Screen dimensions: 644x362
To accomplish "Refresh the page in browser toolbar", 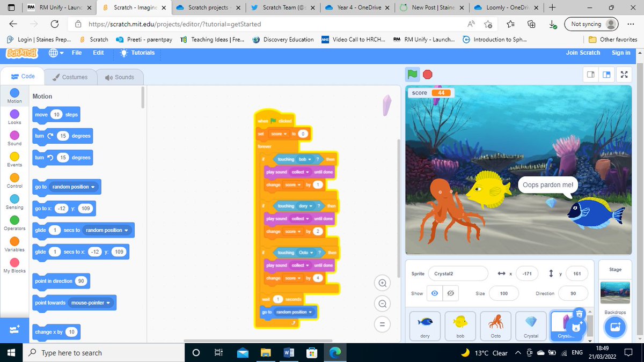I will (x=54, y=24).
